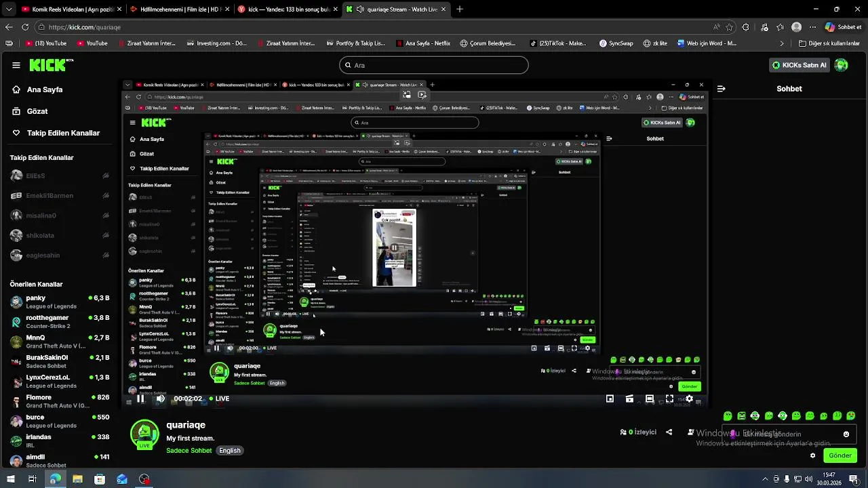This screenshot has width=868, height=488.
Task: Open recommended channel BurakSakinOl
Action: (x=60, y=361)
